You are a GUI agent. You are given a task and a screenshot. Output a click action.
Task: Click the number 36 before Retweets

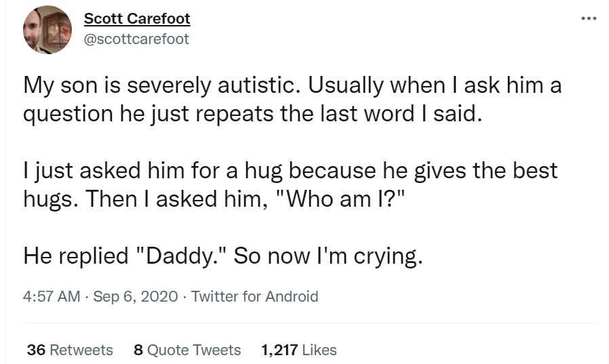pyautogui.click(x=36, y=350)
